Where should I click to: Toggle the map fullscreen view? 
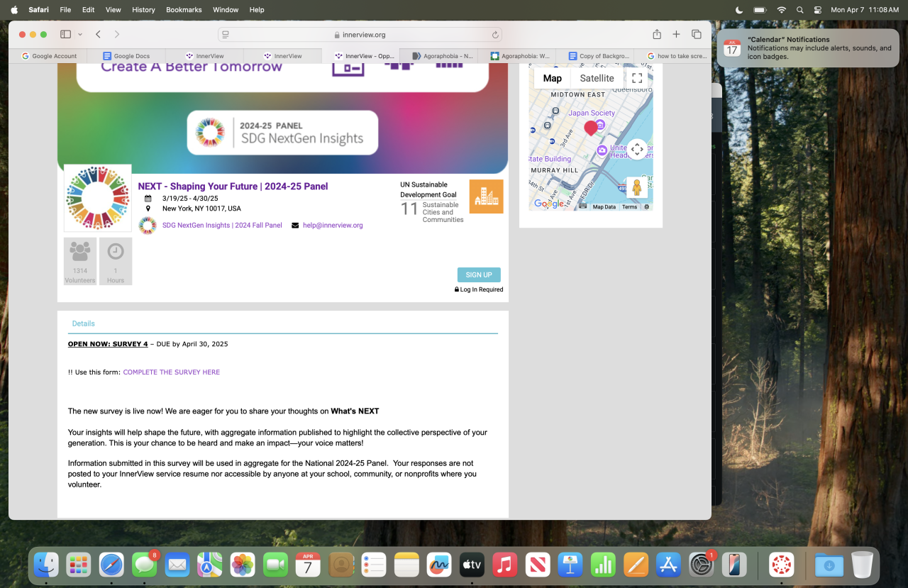637,79
